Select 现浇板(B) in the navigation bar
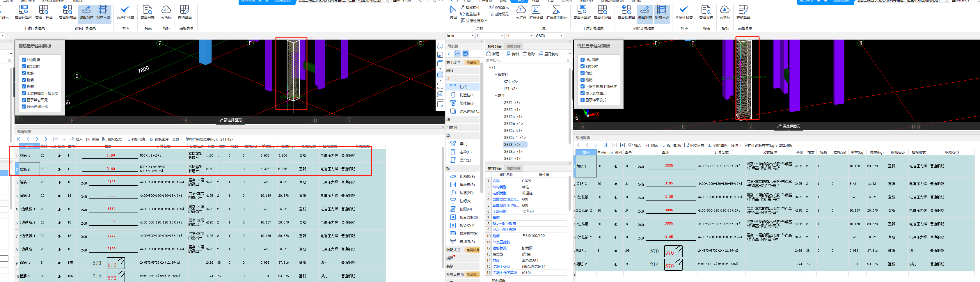The width and height of the screenshot is (980, 282). pos(463,177)
